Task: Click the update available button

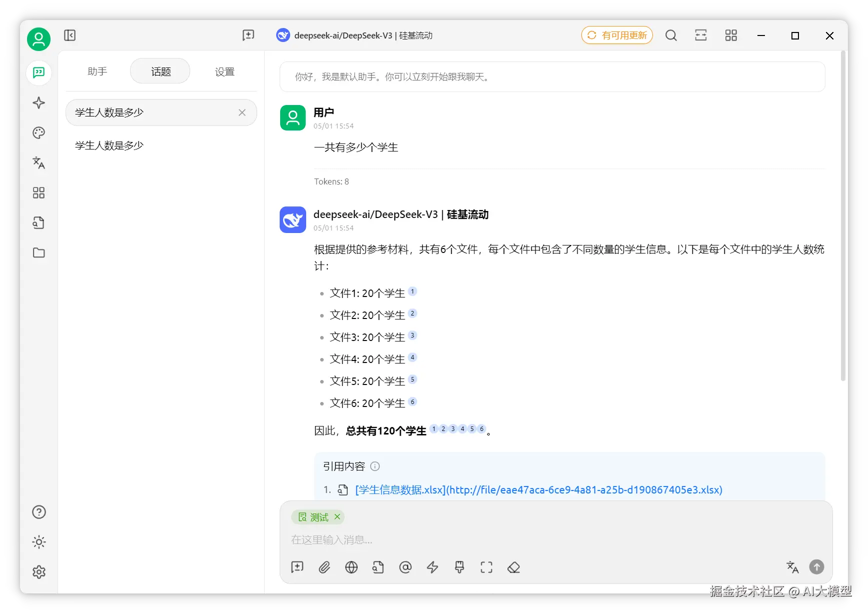Action: tap(617, 35)
